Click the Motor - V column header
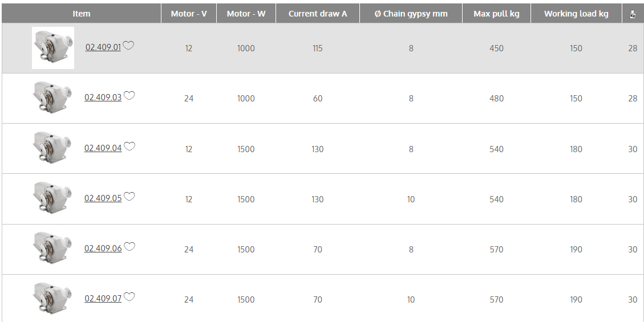This screenshot has height=322, width=644. [x=189, y=14]
